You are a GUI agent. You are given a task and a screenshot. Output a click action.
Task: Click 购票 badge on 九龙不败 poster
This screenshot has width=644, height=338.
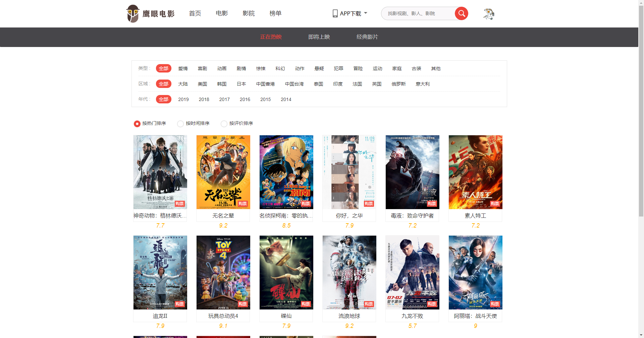432,304
